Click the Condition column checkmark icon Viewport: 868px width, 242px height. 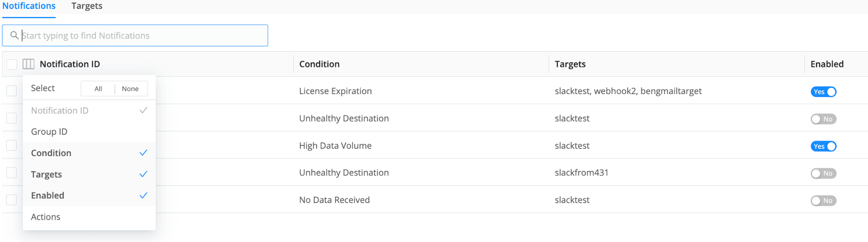click(143, 153)
